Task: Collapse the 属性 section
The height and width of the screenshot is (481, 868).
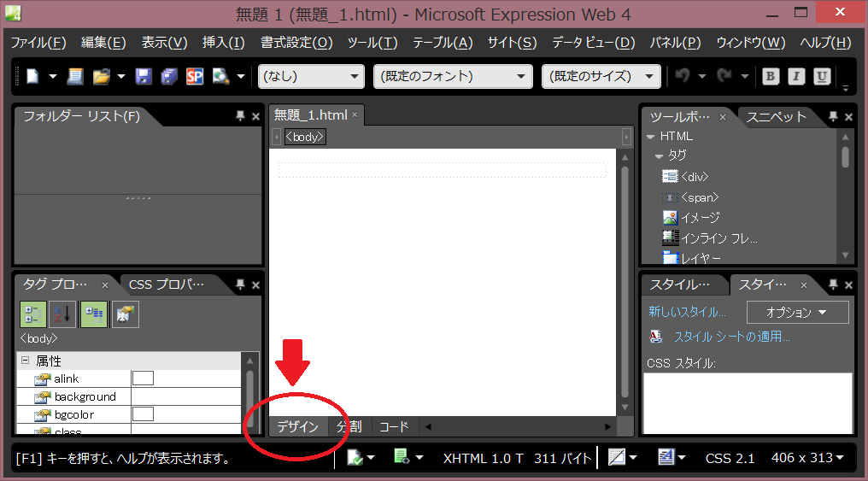Action: pos(25,361)
